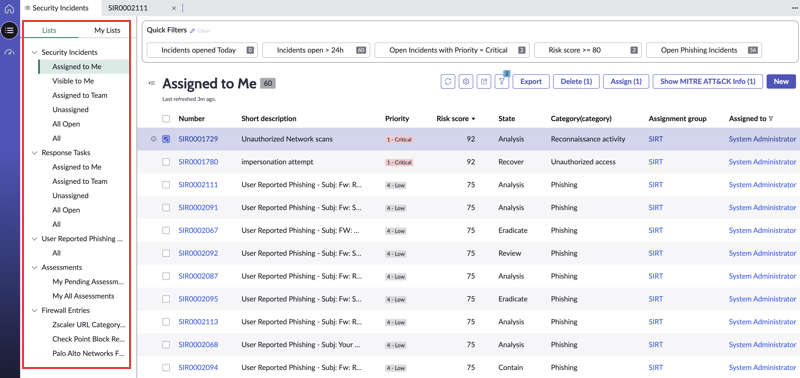Open My All Assessments list
Image resolution: width=800 pixels, height=378 pixels.
point(83,296)
